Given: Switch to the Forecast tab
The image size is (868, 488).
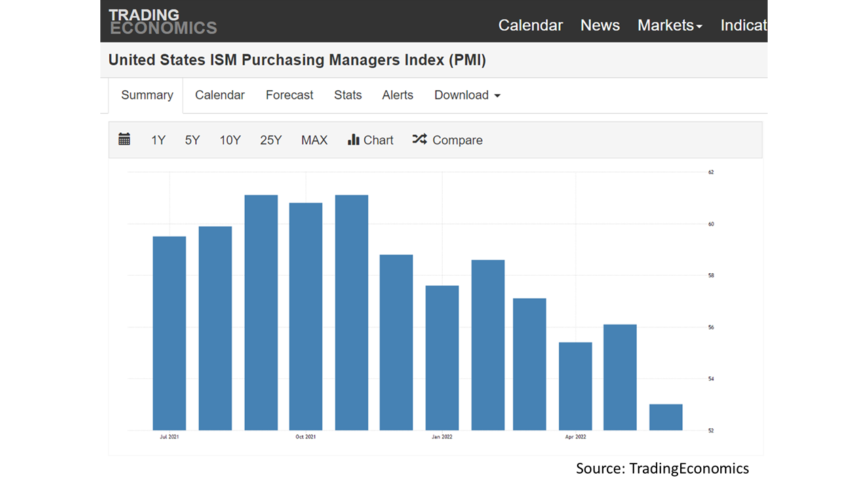Looking at the screenshot, I should point(289,95).
